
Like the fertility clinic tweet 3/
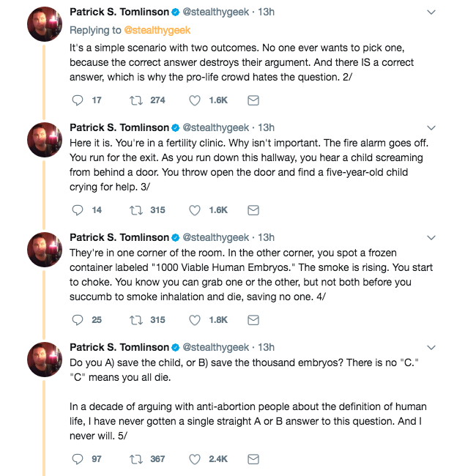click(196, 209)
